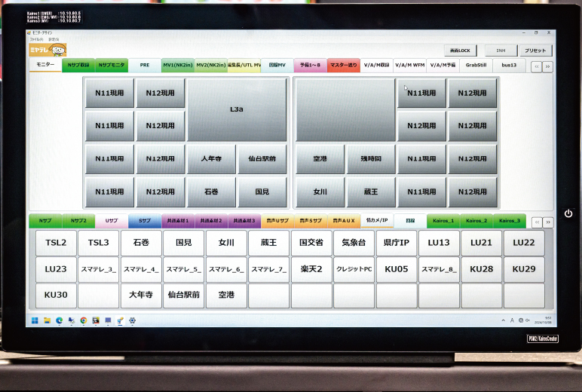The image size is (582, 392).
Task: Select the 楽天2 source button
Action: (311, 269)
